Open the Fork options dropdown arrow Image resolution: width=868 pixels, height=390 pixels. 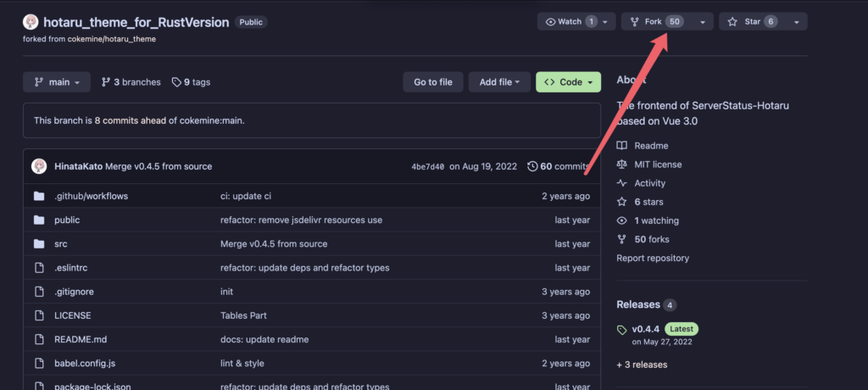(703, 21)
